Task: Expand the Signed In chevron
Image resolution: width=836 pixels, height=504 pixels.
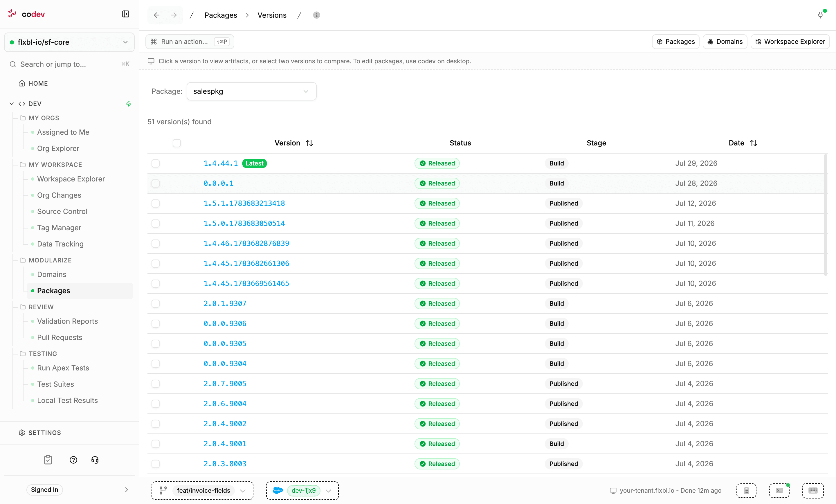Action: [x=126, y=490]
